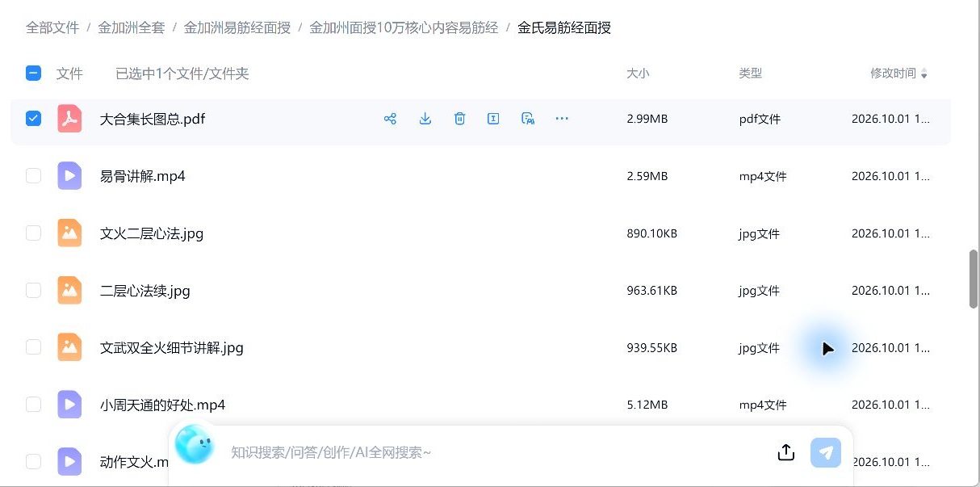Send the query with the paper-plane button
Screen dimensions: 980x487
(826, 452)
